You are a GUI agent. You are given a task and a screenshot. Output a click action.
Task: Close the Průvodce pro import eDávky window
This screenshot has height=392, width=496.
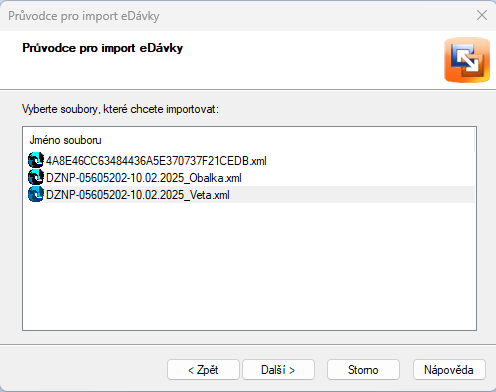coord(482,15)
